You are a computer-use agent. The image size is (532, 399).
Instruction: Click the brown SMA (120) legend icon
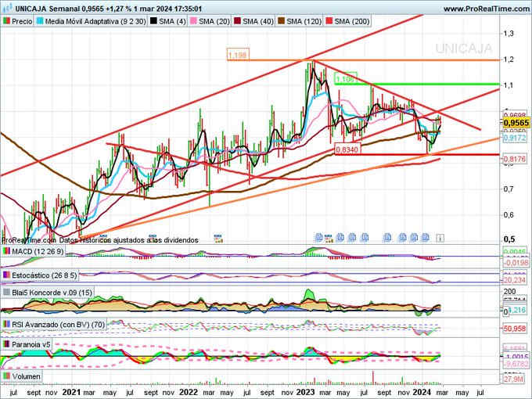pos(282,21)
